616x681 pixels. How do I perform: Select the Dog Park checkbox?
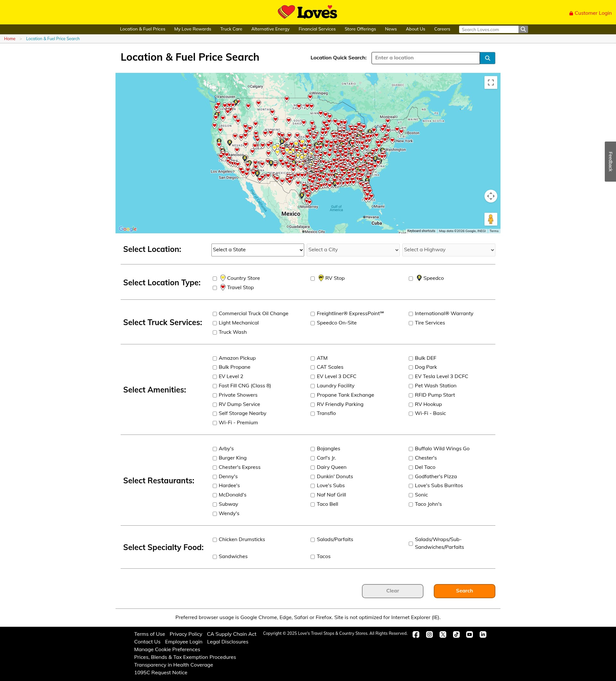tap(411, 367)
